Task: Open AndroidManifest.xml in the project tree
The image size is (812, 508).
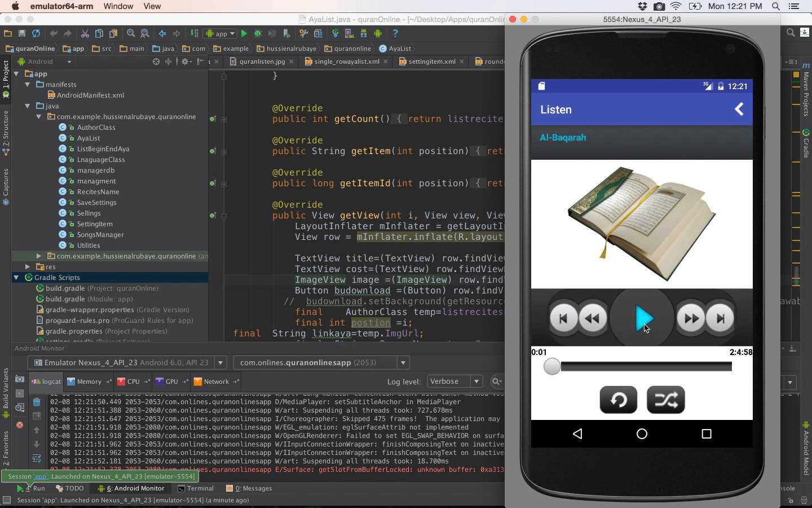Action: click(90, 95)
